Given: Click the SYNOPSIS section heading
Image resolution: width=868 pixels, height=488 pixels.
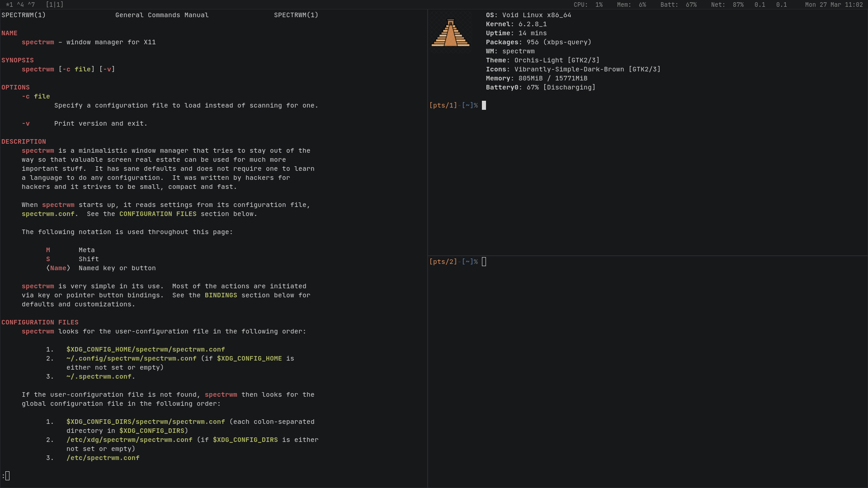Looking at the screenshot, I should [x=18, y=60].
